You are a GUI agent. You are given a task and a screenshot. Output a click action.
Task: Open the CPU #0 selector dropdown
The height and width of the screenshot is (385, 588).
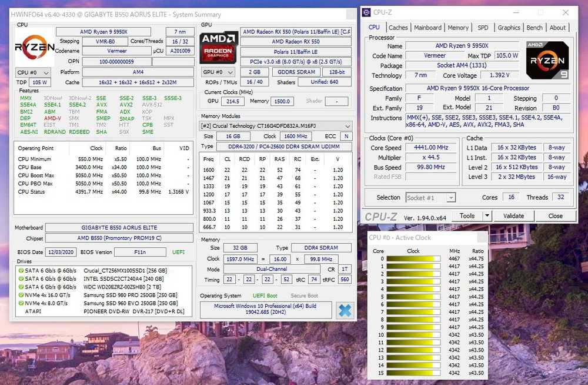tap(32, 72)
